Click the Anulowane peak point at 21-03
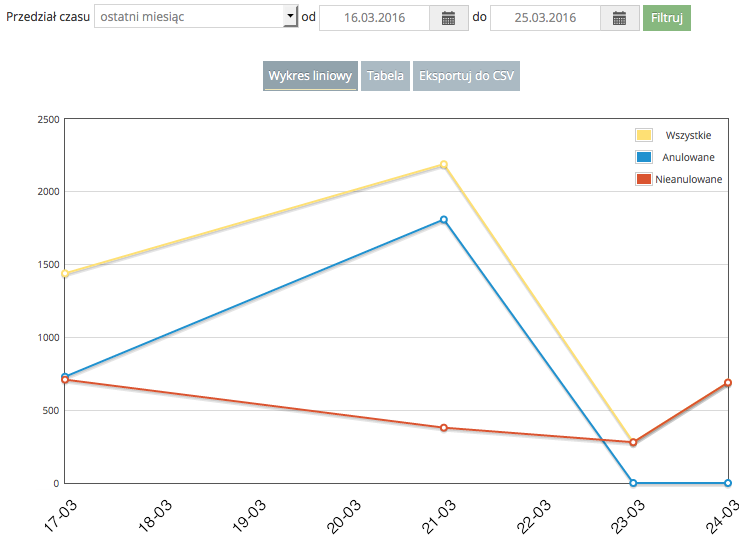747x548 pixels. click(444, 220)
